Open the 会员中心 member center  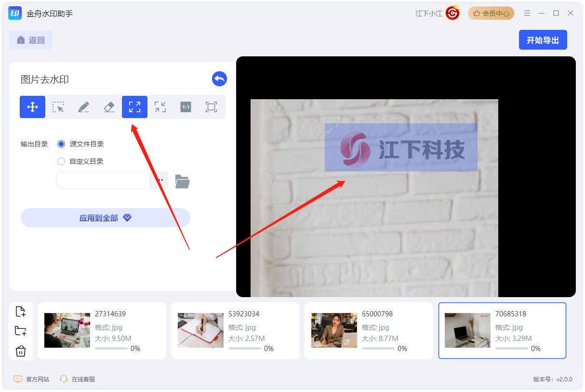(491, 13)
